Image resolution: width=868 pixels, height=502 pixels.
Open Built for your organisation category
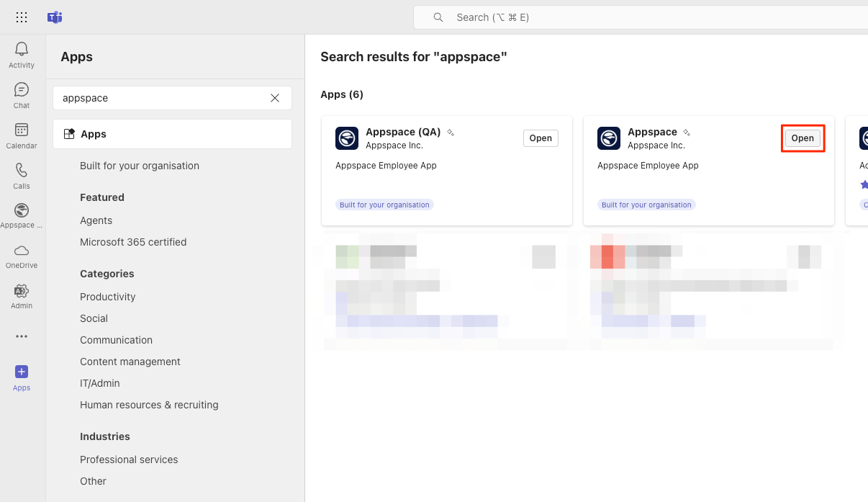[140, 166]
